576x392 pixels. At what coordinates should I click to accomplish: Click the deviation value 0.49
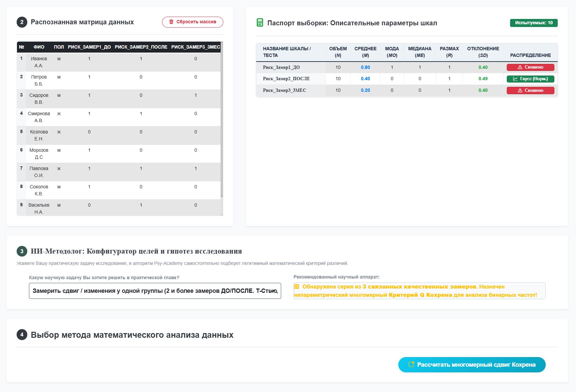click(x=483, y=79)
